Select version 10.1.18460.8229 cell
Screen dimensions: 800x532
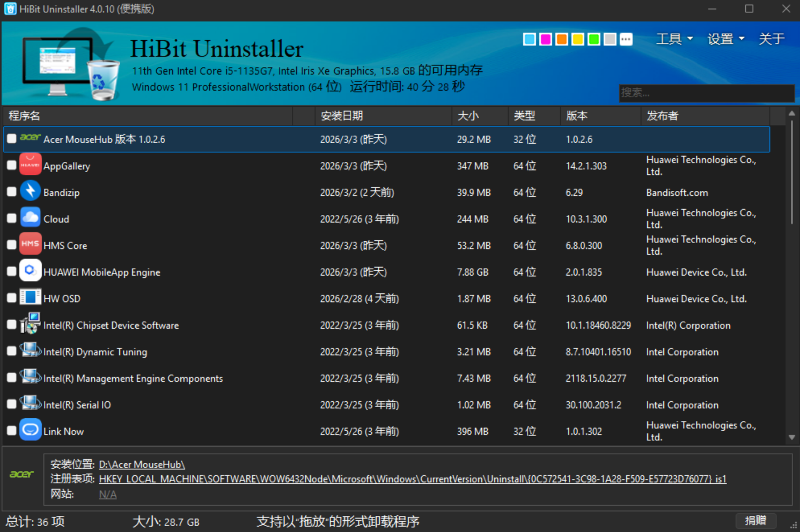(598, 325)
